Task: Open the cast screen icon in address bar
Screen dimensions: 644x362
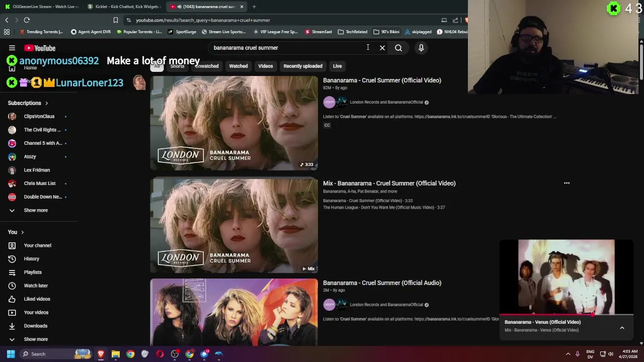Action: [x=444, y=20]
